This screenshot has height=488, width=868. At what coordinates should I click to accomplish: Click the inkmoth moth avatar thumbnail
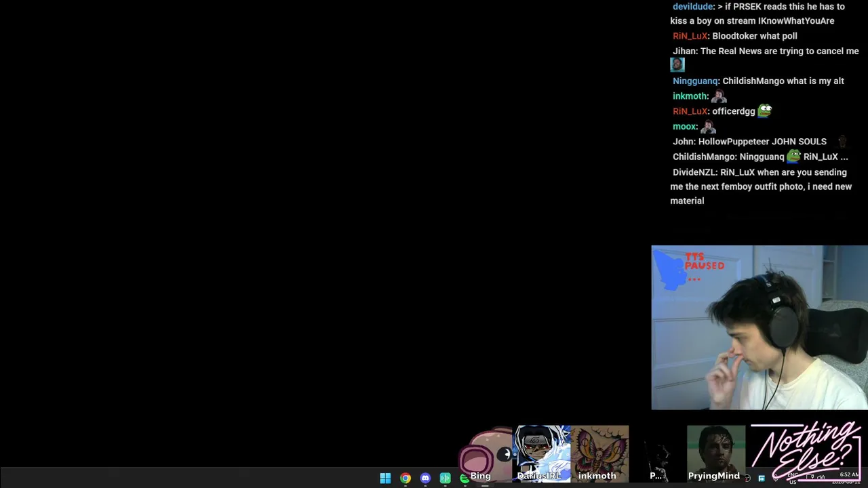(x=600, y=453)
